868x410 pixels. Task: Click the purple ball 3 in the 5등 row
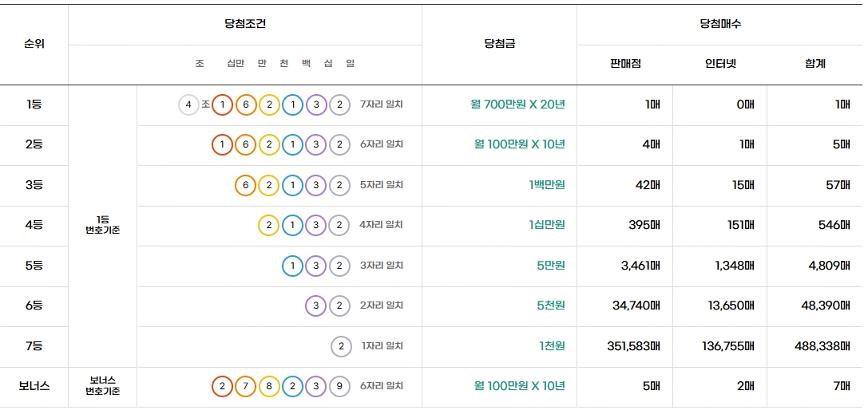[316, 266]
